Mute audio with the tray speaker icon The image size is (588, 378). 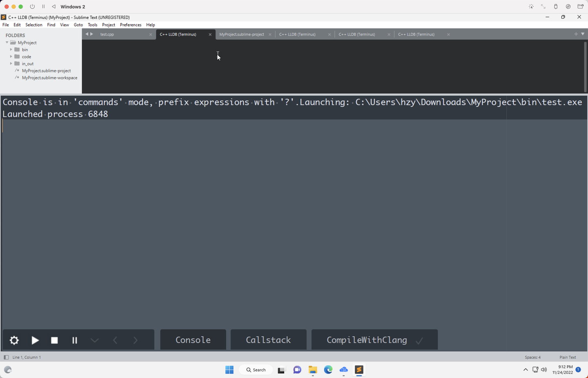coord(544,369)
